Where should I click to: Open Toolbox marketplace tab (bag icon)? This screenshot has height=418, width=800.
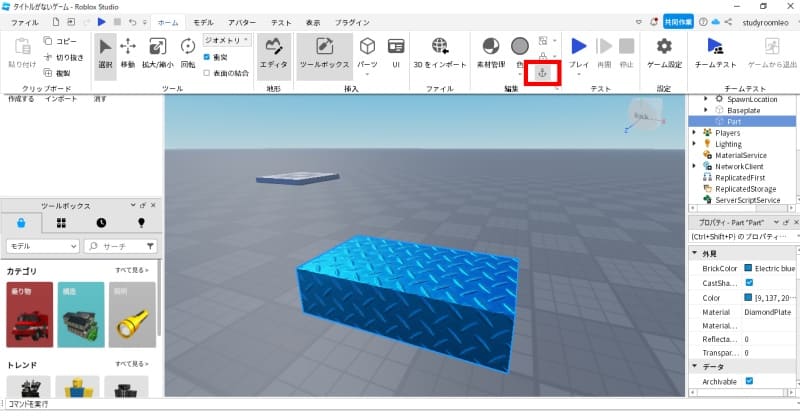pos(21,223)
